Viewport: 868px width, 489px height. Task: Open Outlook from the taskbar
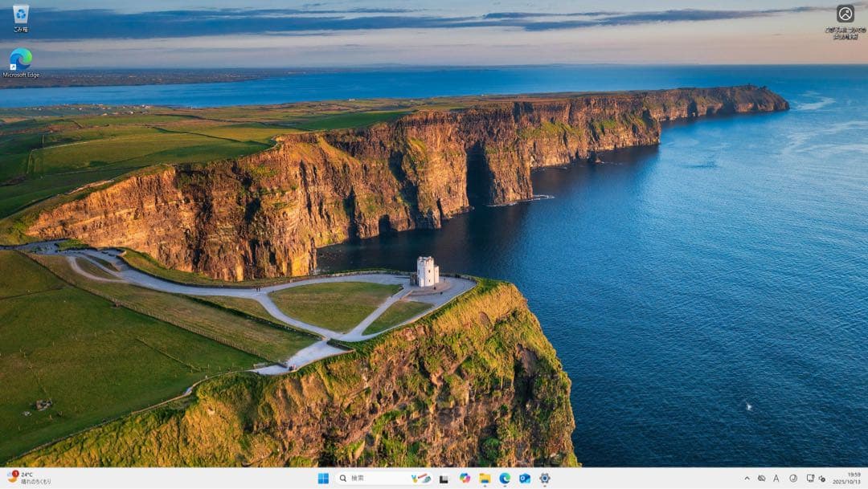pos(525,479)
